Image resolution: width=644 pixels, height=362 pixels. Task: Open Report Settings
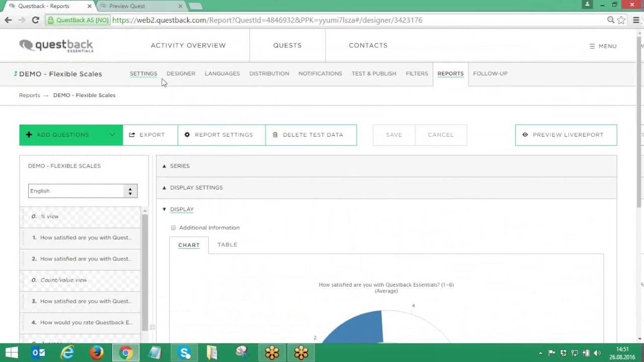click(x=221, y=135)
